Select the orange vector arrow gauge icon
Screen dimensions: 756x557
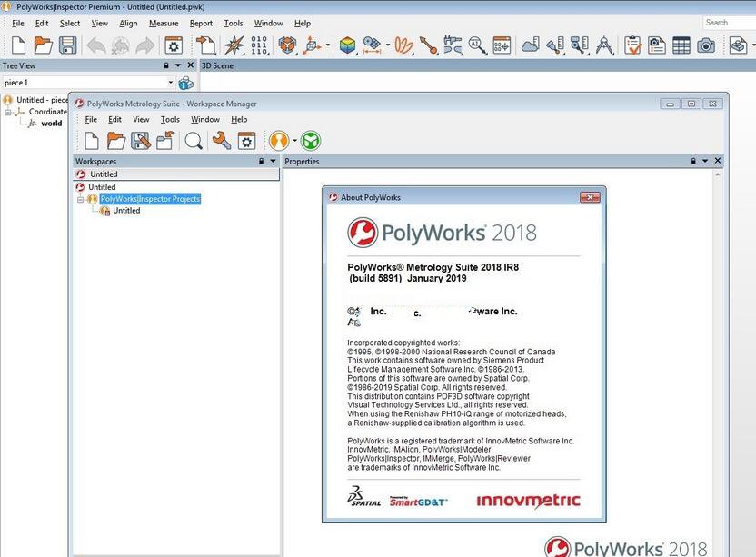[x=428, y=45]
